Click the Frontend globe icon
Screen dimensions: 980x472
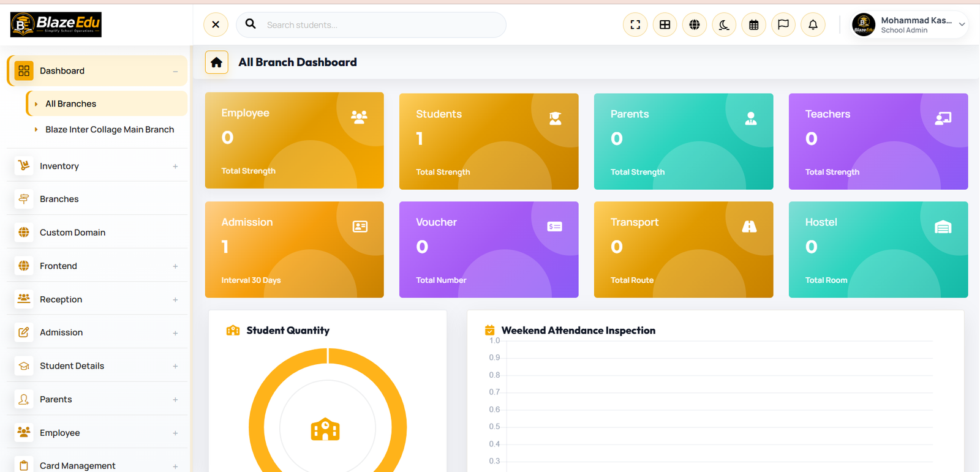[x=24, y=265]
